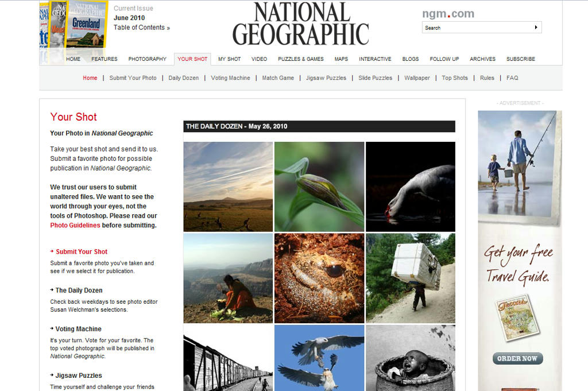Open the Daily Dozen sub-menu link
This screenshot has width=588, height=391.
point(183,78)
